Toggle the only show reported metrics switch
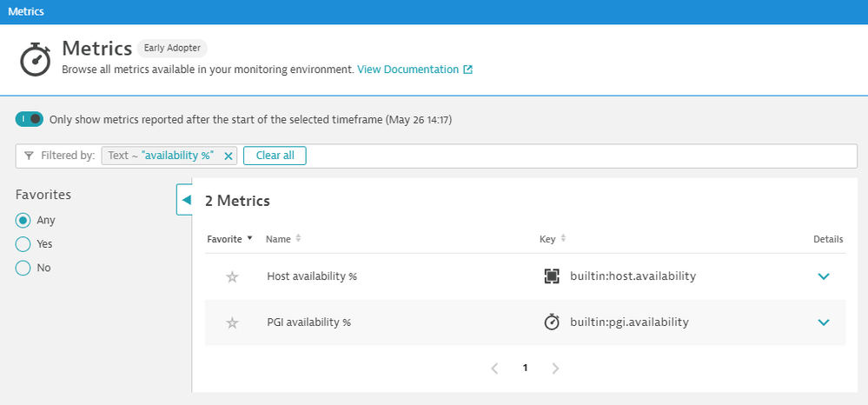The width and height of the screenshot is (868, 405). pos(30,119)
